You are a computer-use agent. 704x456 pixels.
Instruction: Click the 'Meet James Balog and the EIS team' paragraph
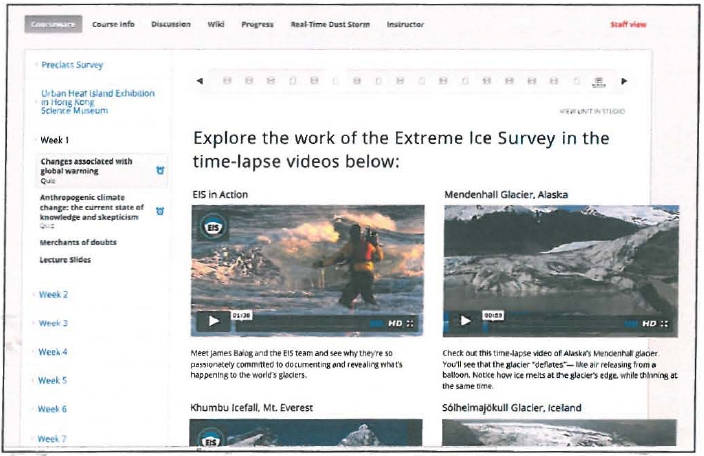coord(297,364)
